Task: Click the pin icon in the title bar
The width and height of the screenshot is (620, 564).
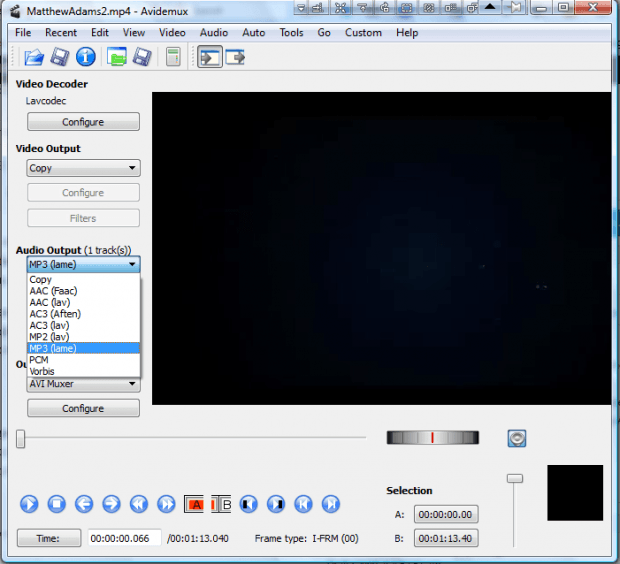Action: coord(515,7)
